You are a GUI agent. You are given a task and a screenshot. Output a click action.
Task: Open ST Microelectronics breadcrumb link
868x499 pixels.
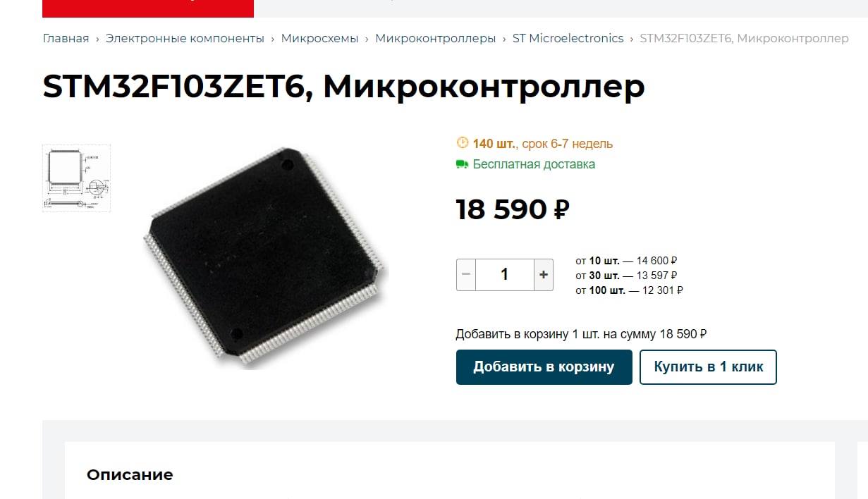[568, 38]
